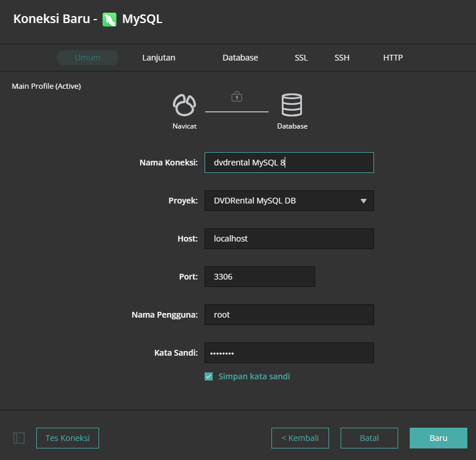
Task: Click the Main Profile (Active) label
Action: tap(46, 86)
